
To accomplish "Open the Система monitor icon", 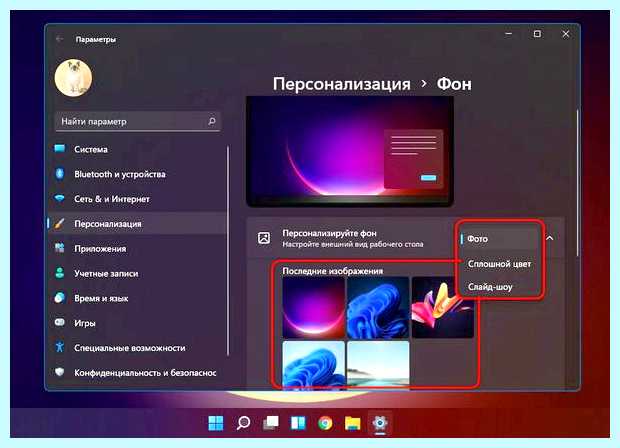I will click(60, 149).
